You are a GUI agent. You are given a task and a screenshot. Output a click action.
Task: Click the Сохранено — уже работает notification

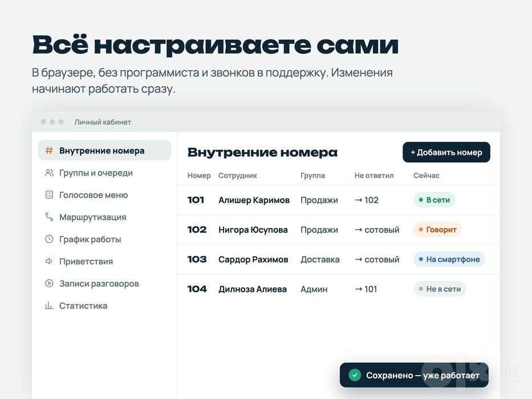pyautogui.click(x=414, y=375)
